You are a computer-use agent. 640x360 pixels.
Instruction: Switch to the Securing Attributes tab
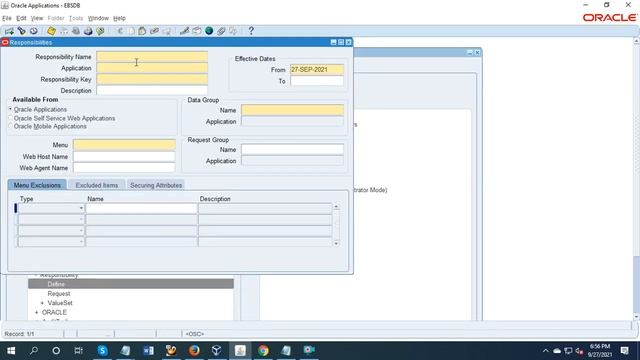coord(156,185)
